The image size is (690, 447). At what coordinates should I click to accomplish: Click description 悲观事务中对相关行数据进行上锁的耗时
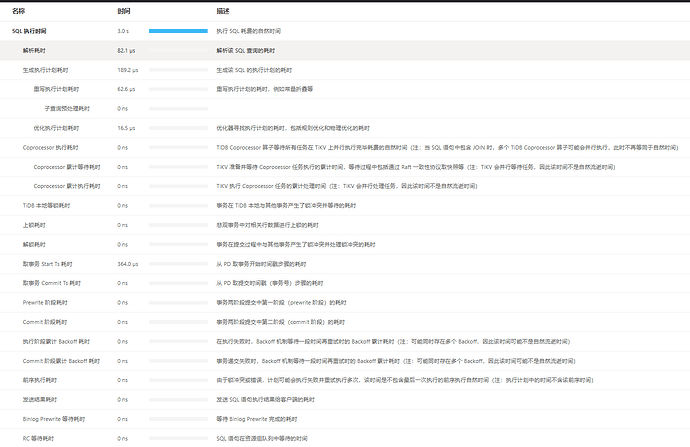[x=268, y=225]
